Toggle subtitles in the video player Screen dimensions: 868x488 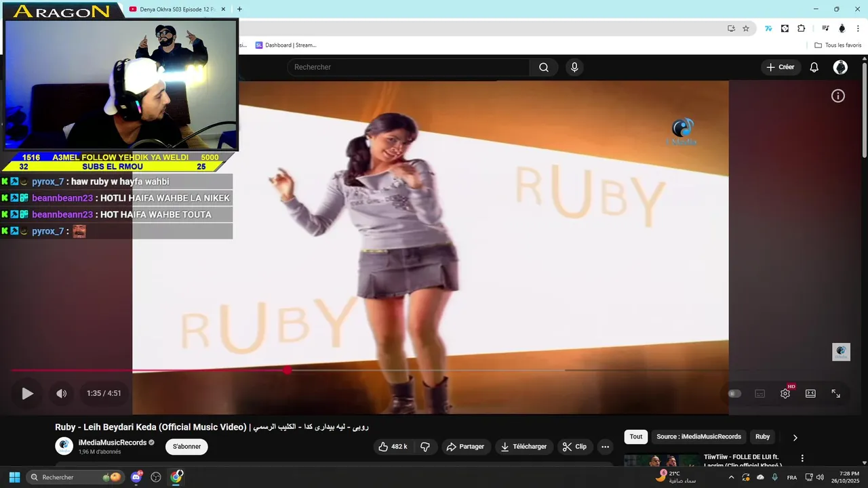click(x=760, y=394)
